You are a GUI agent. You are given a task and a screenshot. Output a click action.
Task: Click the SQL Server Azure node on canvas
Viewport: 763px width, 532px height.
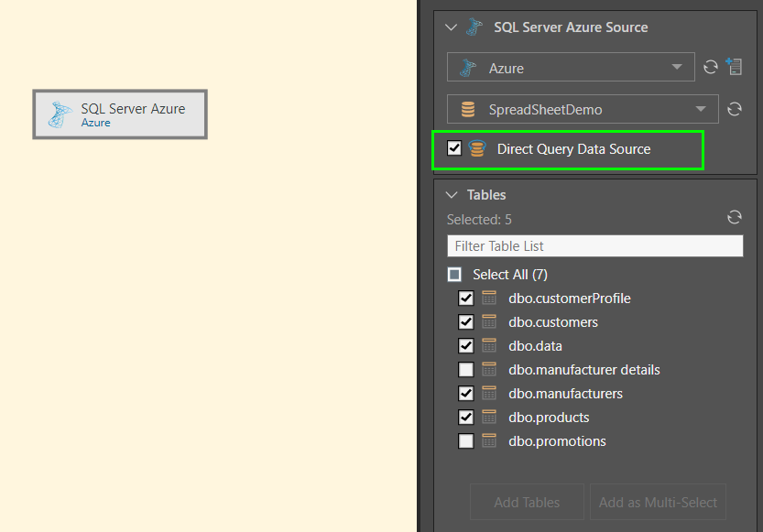tap(120, 114)
